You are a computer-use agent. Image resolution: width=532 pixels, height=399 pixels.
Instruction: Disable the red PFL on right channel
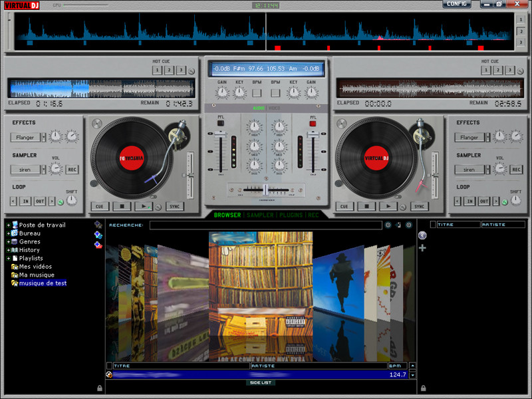coord(312,123)
